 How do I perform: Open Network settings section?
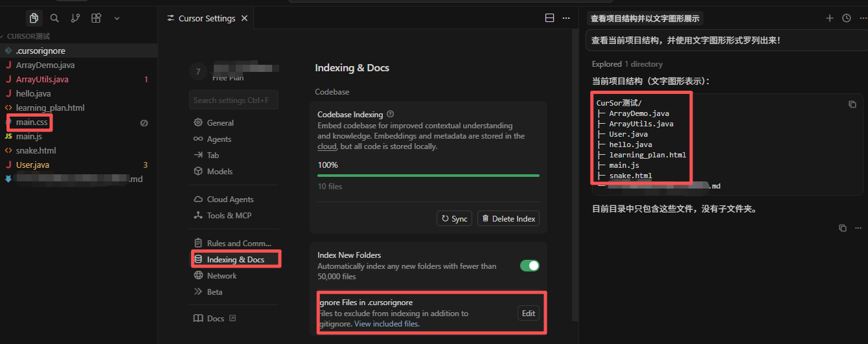pyautogui.click(x=234, y=275)
